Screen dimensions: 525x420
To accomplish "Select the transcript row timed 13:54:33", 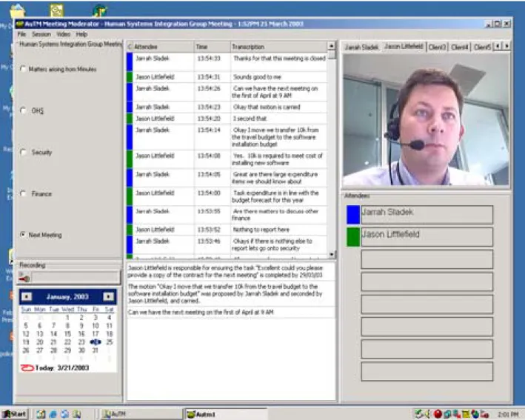I will 227,62.
